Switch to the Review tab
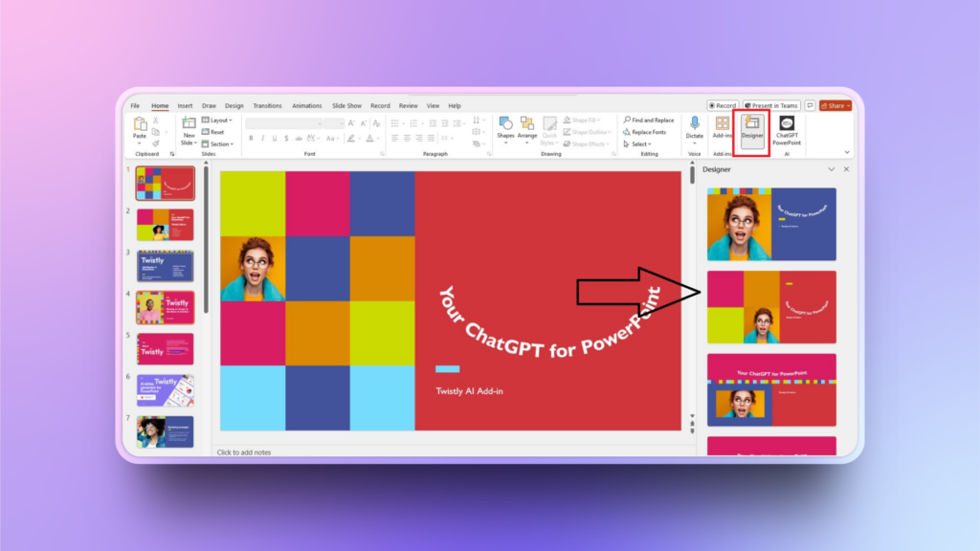Screen dimensions: 980x551 [408, 105]
